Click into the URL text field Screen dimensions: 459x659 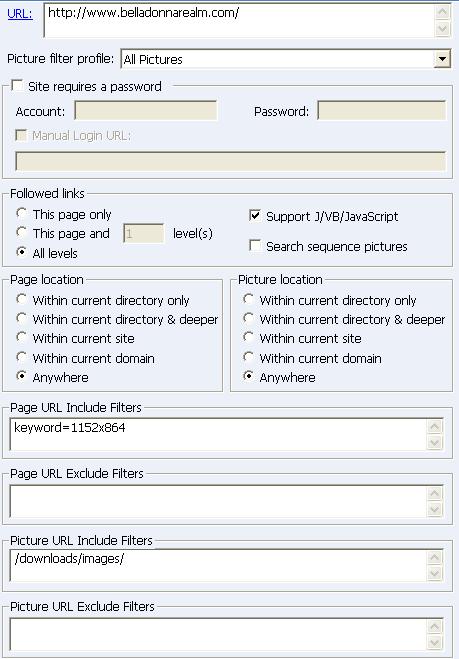tap(239, 20)
